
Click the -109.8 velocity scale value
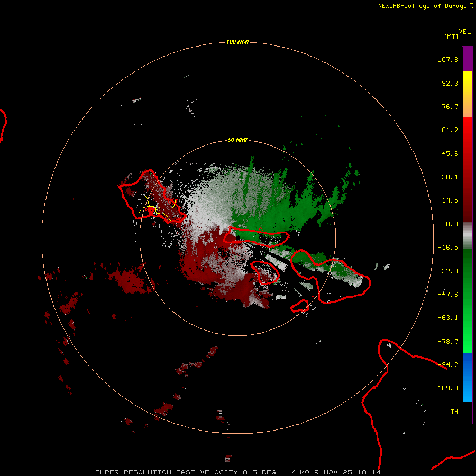click(x=446, y=388)
